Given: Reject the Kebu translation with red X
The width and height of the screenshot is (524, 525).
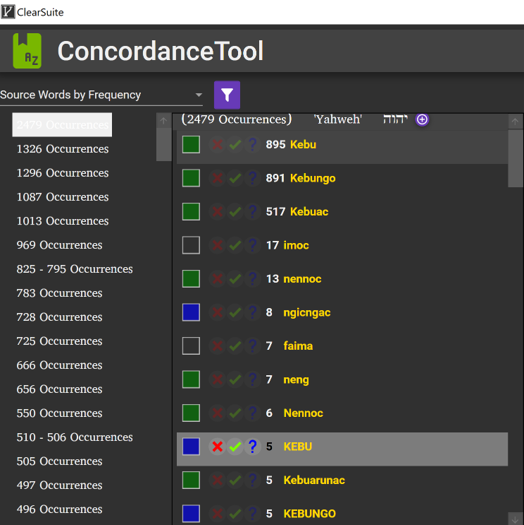Looking at the screenshot, I should pos(217,145).
